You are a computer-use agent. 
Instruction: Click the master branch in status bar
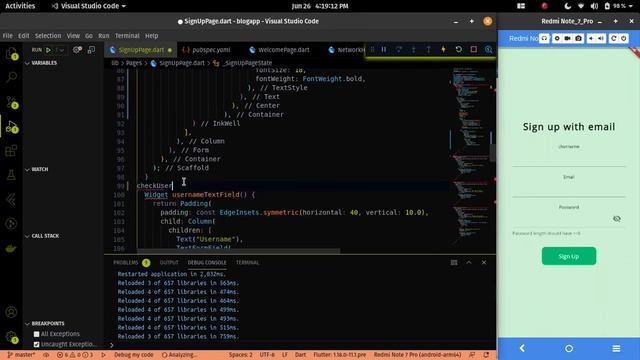(21, 355)
